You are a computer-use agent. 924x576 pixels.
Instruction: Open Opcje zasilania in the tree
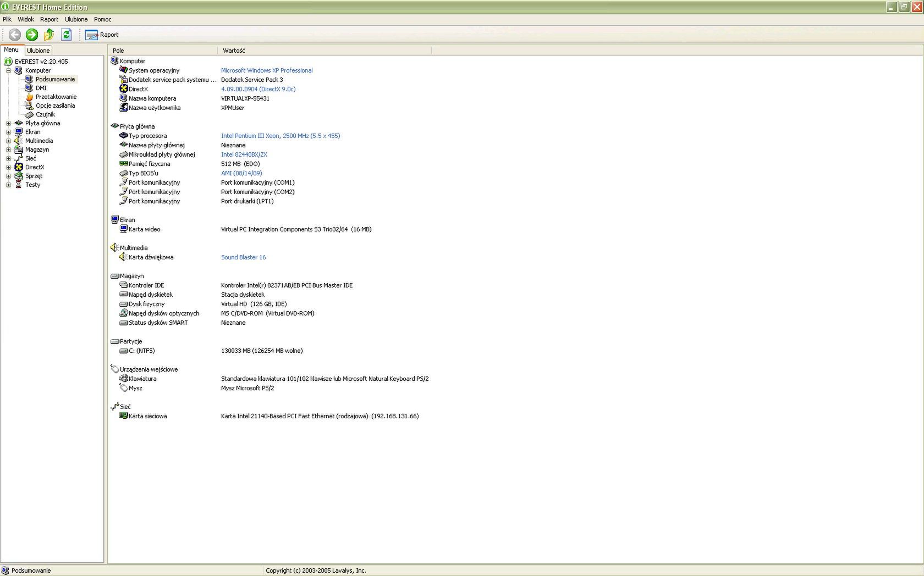(x=55, y=106)
